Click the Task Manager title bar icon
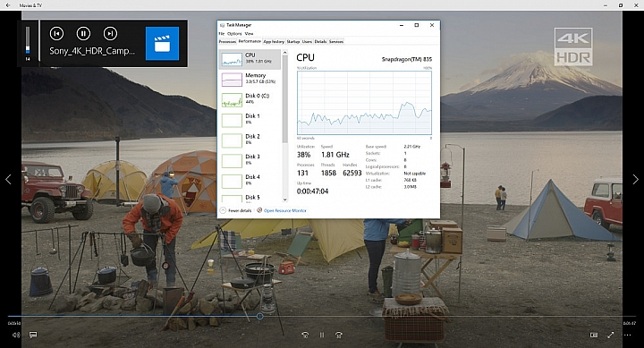The image size is (644, 348). point(222,25)
